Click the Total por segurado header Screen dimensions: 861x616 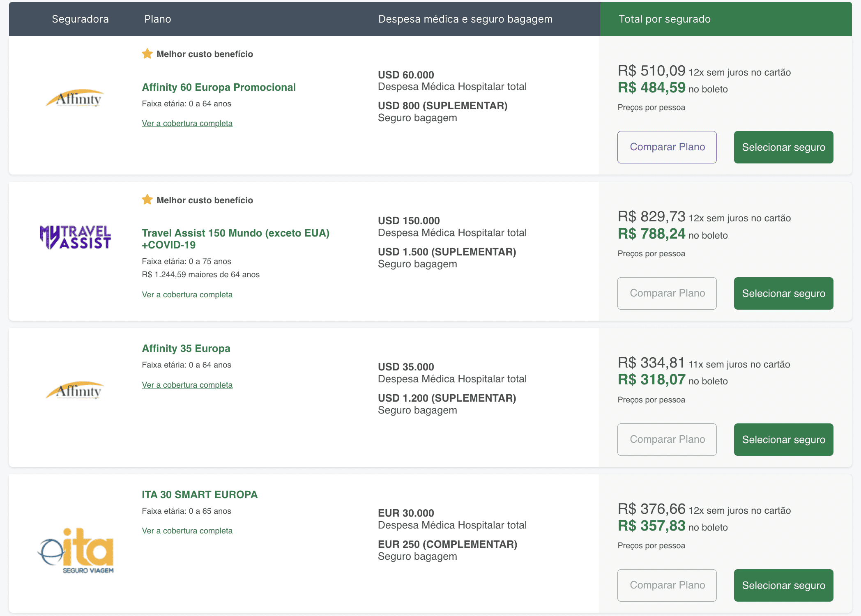pyautogui.click(x=665, y=19)
